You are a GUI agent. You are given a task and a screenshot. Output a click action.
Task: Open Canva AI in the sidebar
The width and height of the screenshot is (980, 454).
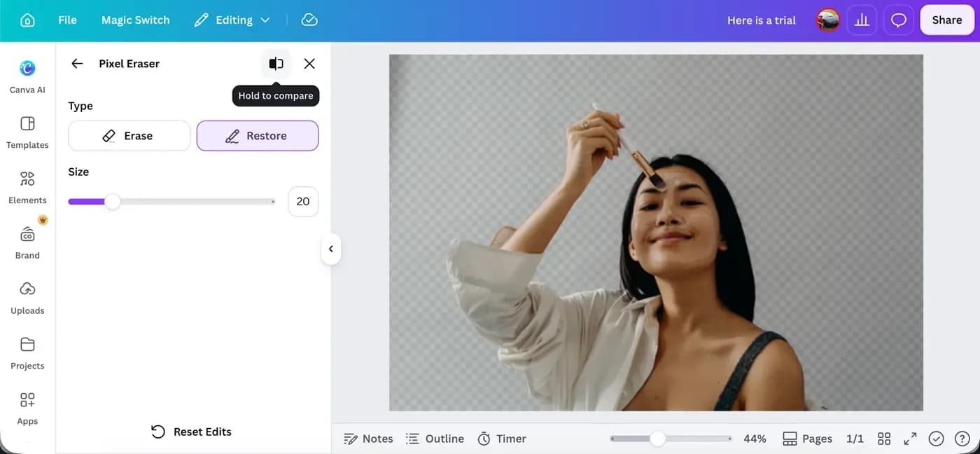27,76
